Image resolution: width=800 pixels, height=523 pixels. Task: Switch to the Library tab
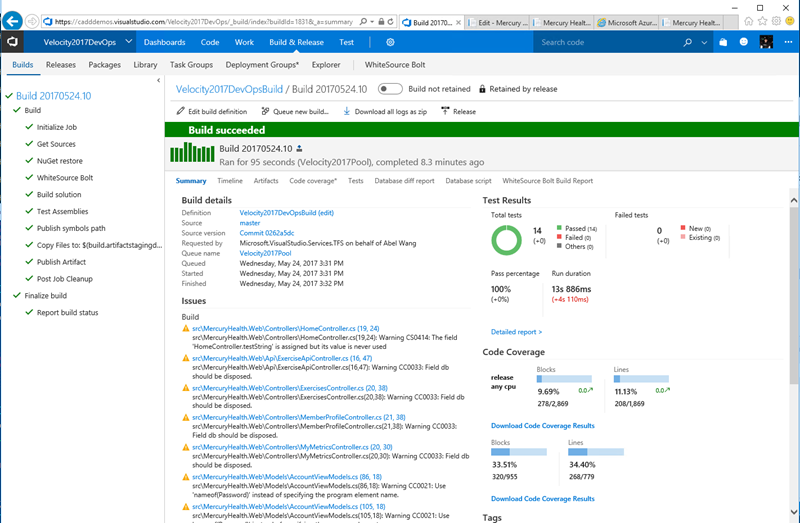click(x=145, y=65)
